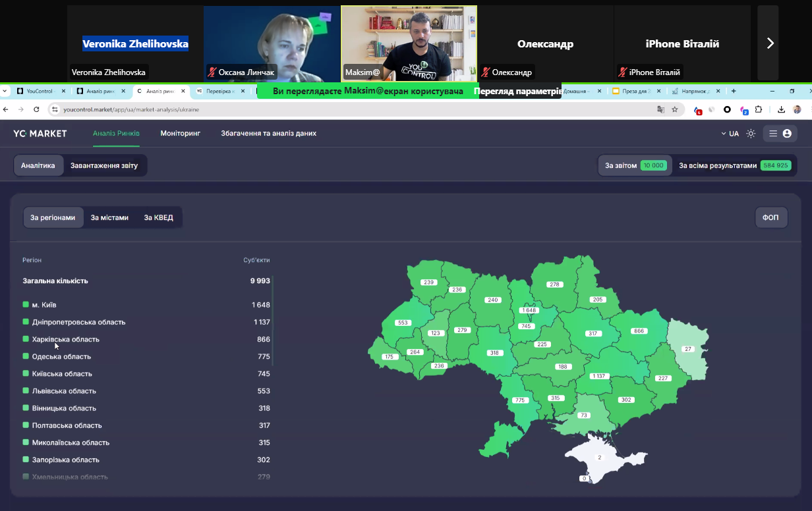
Task: Switch to За звітом 10 000 results
Action: [x=635, y=165]
